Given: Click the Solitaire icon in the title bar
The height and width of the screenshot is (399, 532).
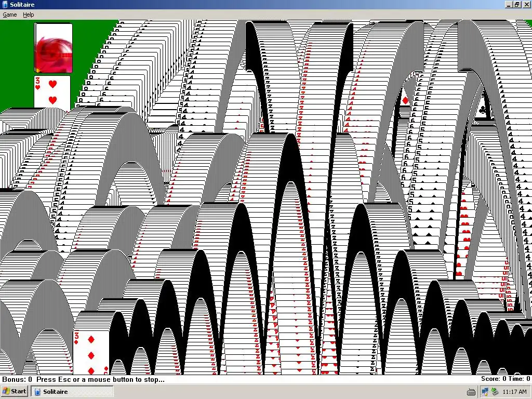Looking at the screenshot, I should point(5,4).
